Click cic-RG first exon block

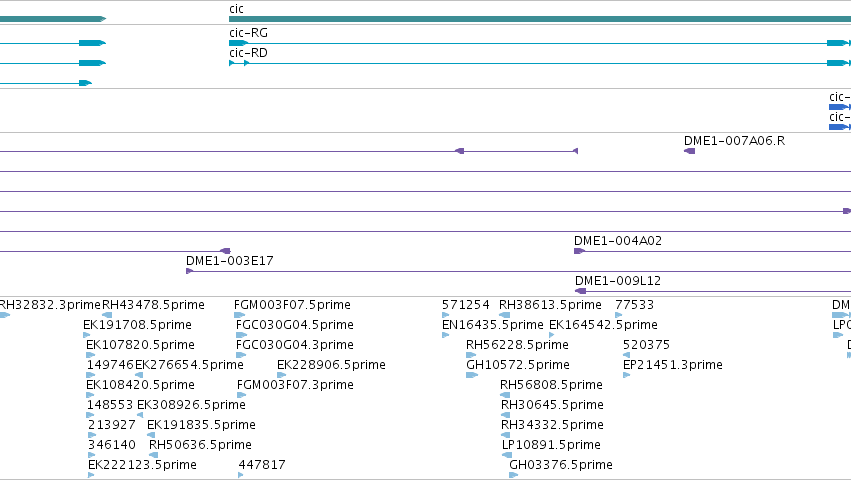pos(238,43)
